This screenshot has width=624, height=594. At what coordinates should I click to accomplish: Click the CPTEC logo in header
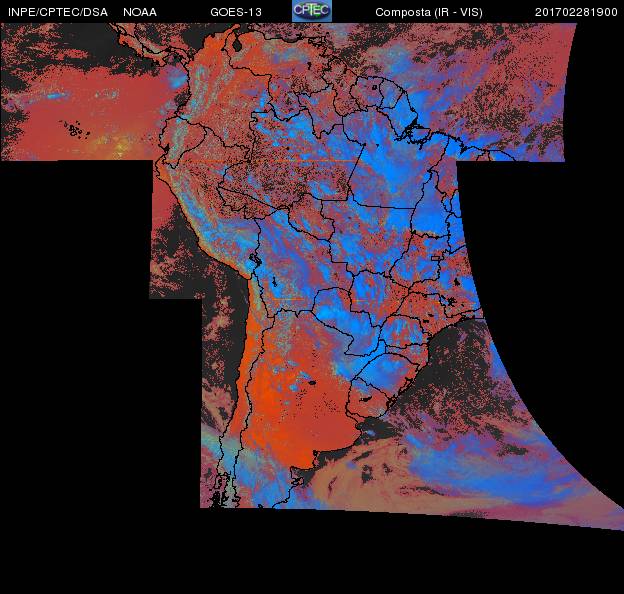click(x=311, y=11)
